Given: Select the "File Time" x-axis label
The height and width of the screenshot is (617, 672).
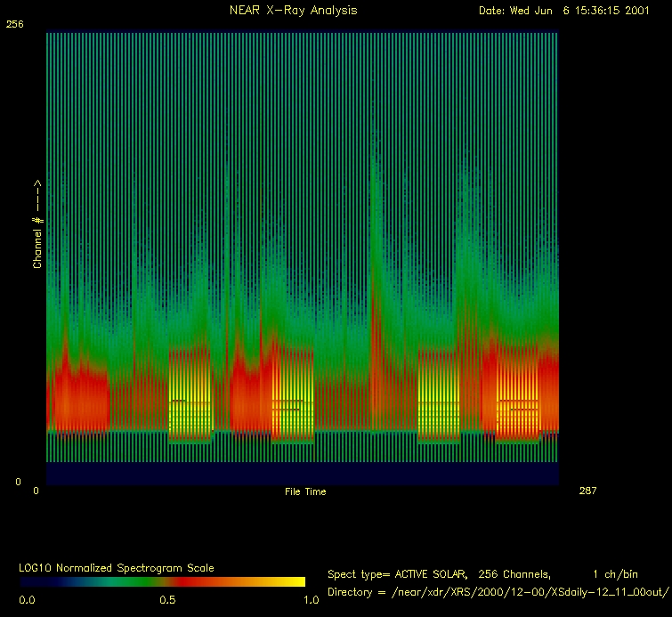Looking at the screenshot, I should (305, 491).
